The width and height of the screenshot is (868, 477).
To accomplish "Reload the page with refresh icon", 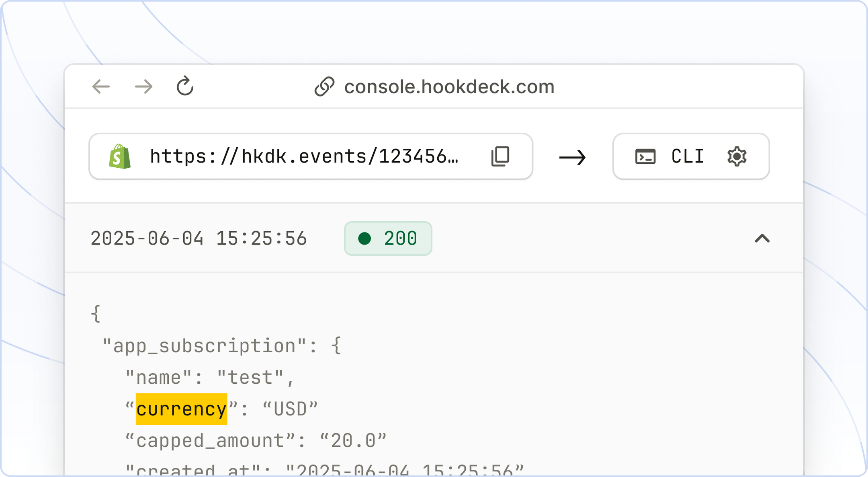I will pyautogui.click(x=185, y=86).
